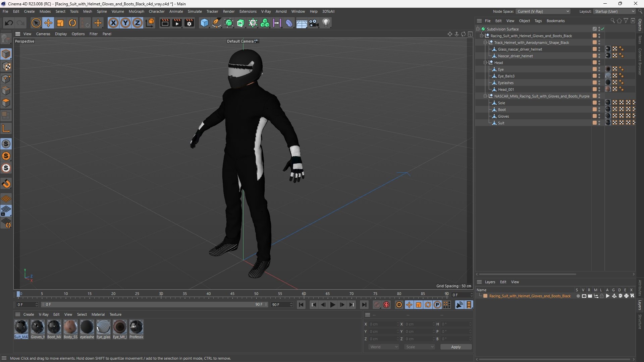This screenshot has width=644, height=362.
Task: Add a Subdivision Surface generator
Action: point(229,23)
